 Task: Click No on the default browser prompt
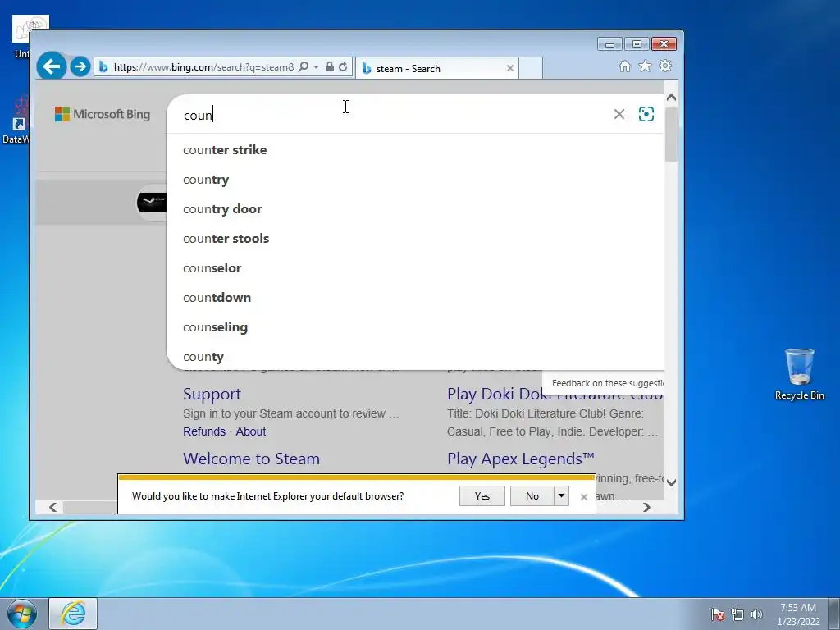[532, 496]
